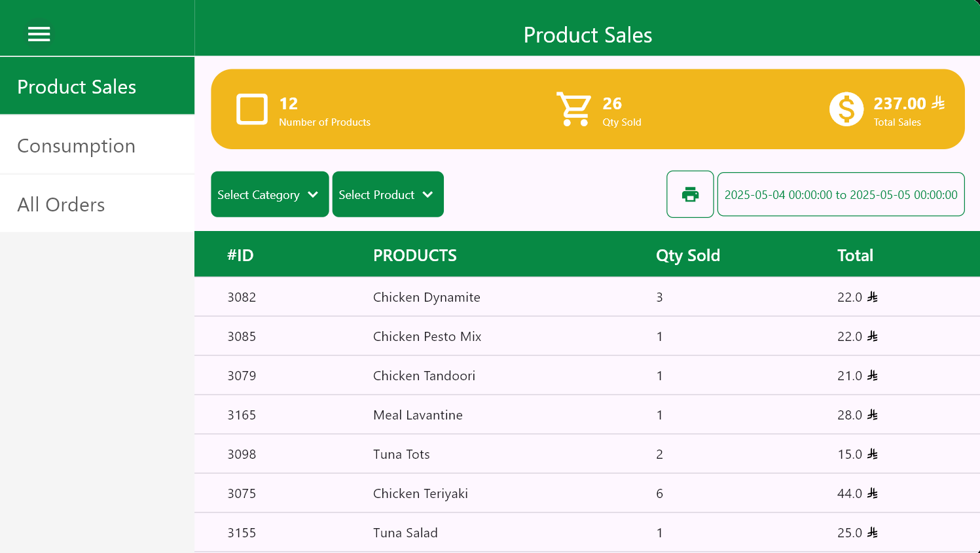The width and height of the screenshot is (980, 553).
Task: Click the Number of Products box icon
Action: point(252,109)
